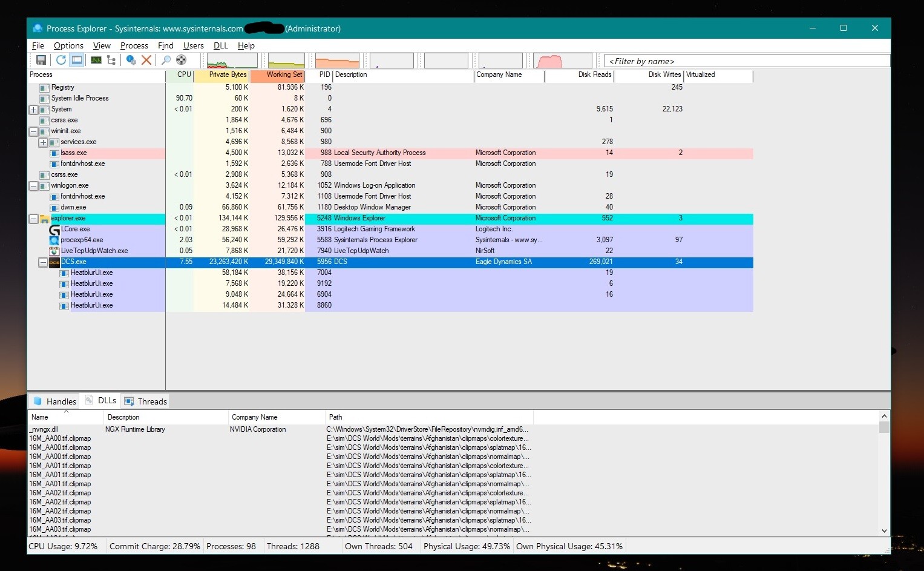Click the yellow commit history mini graph
Image resolution: width=924 pixels, height=571 pixels.
tap(287, 61)
